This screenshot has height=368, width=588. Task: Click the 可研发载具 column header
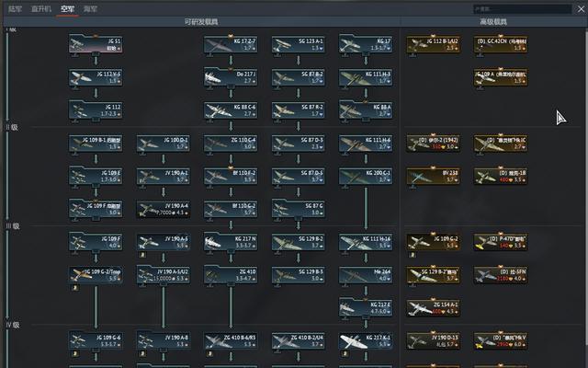pyautogui.click(x=201, y=22)
